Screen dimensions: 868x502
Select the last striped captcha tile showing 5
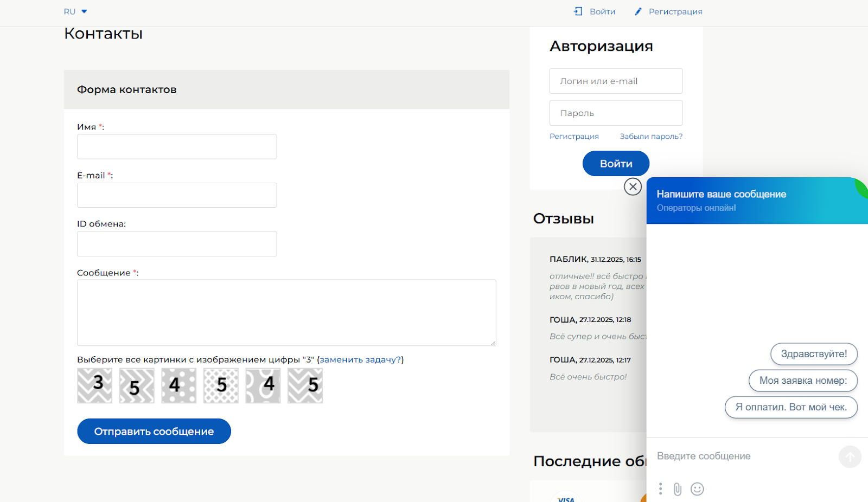pyautogui.click(x=305, y=385)
